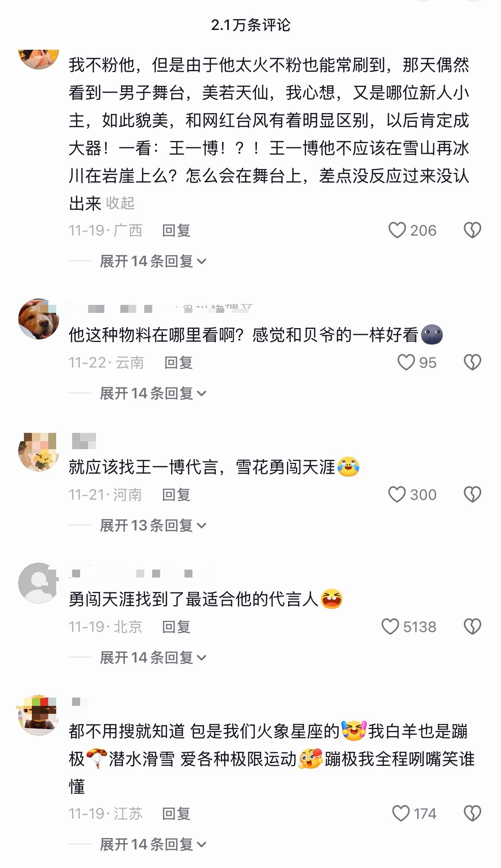Open the gray default avatar profile
This screenshot has height=868, width=501.
[39, 583]
